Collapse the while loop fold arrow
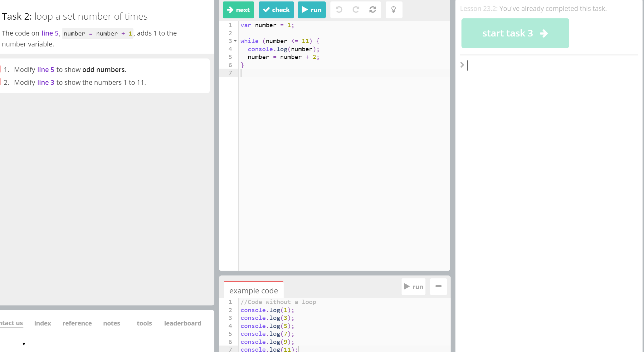The height and width of the screenshot is (352, 644). pos(235,41)
